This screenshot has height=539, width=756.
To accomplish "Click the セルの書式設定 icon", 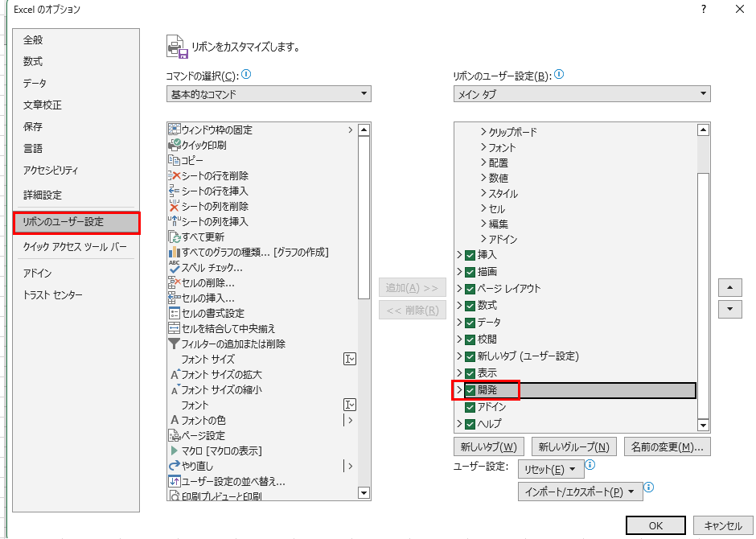I will click(x=175, y=313).
